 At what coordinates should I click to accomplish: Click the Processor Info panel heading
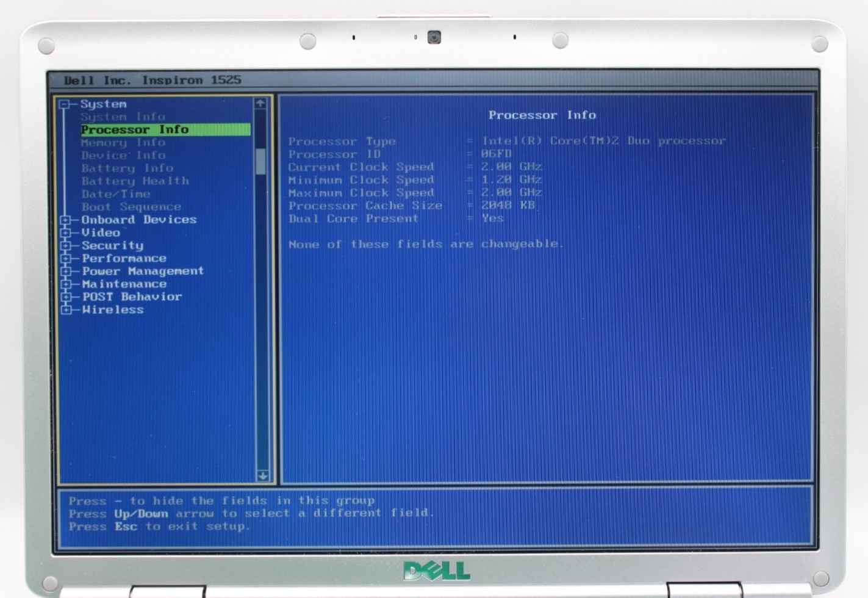coord(542,115)
